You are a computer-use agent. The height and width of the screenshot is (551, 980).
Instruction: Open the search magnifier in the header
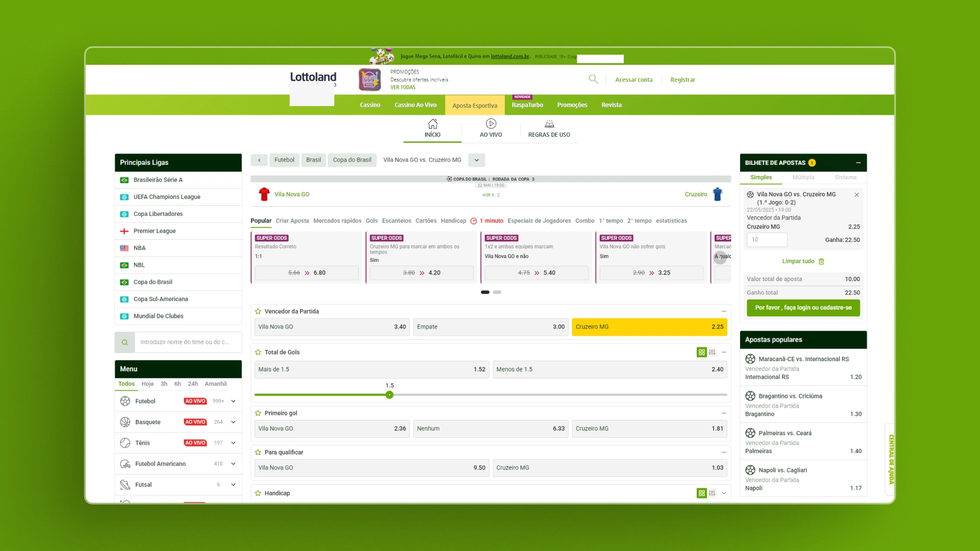[x=593, y=79]
